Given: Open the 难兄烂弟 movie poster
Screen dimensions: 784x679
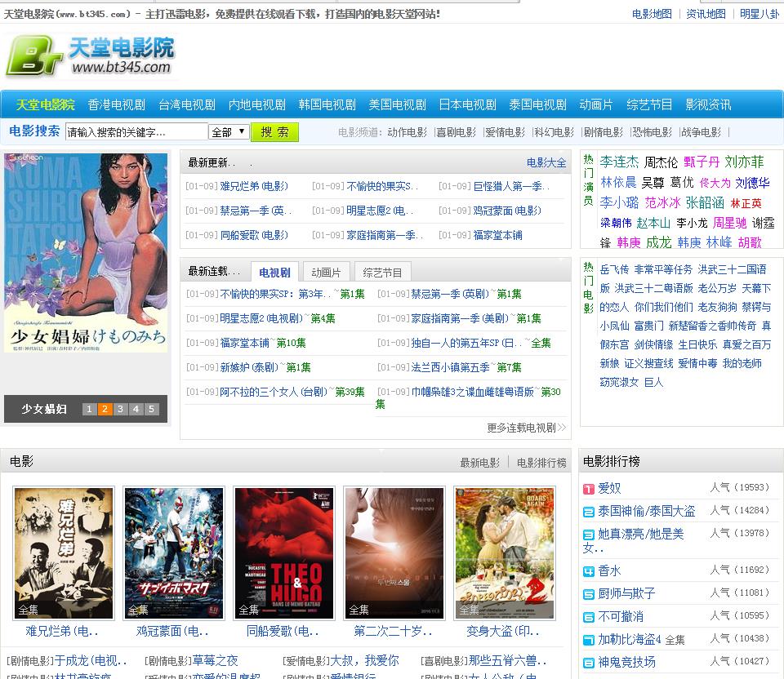Looking at the screenshot, I should (64, 553).
